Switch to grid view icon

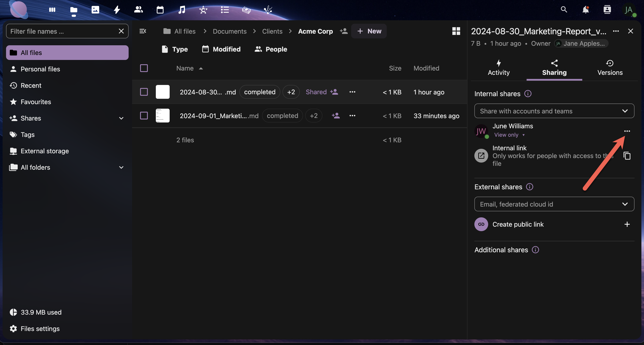[456, 31]
